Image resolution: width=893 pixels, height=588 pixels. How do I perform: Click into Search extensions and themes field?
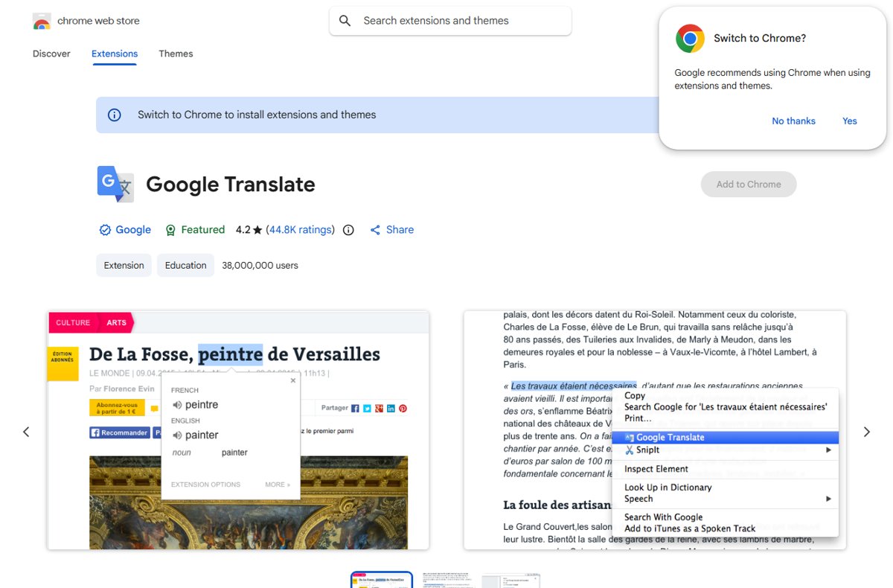[x=450, y=21]
